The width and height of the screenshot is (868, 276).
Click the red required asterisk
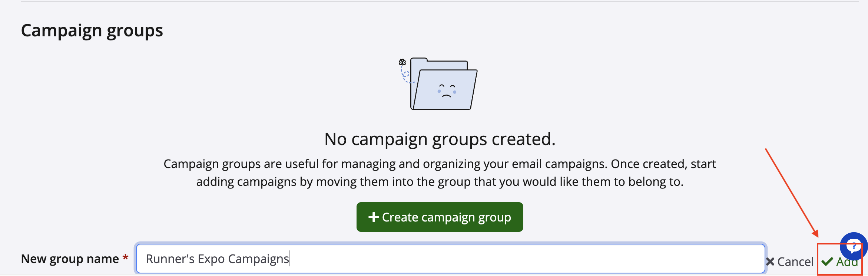tap(126, 258)
